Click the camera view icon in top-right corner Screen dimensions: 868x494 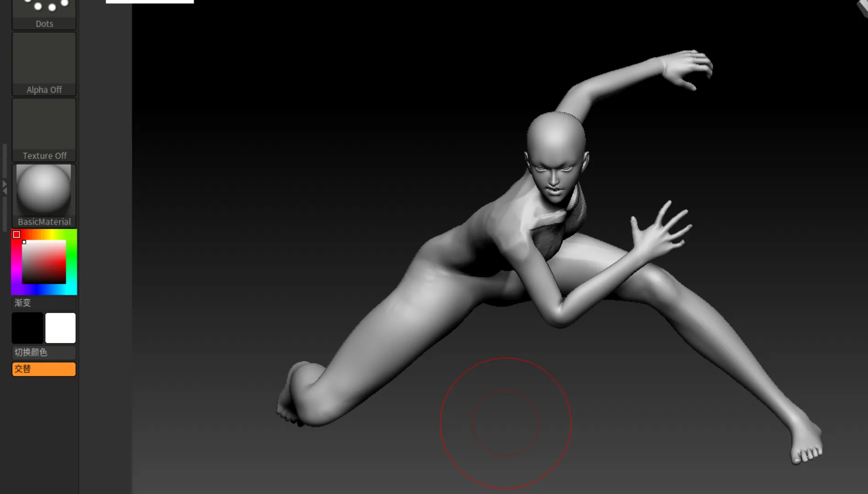click(x=863, y=7)
